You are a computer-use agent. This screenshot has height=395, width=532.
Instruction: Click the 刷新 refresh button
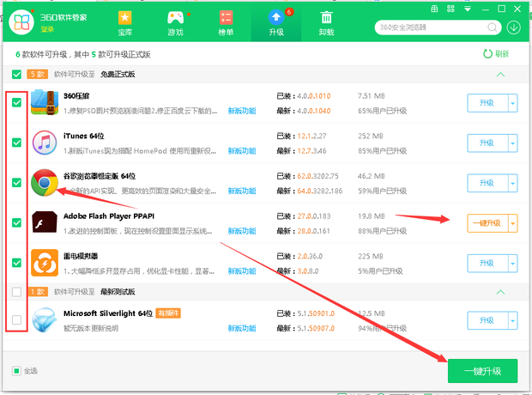(x=496, y=53)
